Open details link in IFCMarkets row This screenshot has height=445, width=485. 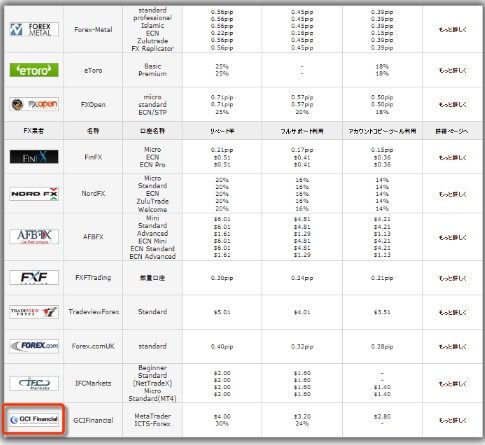click(x=452, y=384)
